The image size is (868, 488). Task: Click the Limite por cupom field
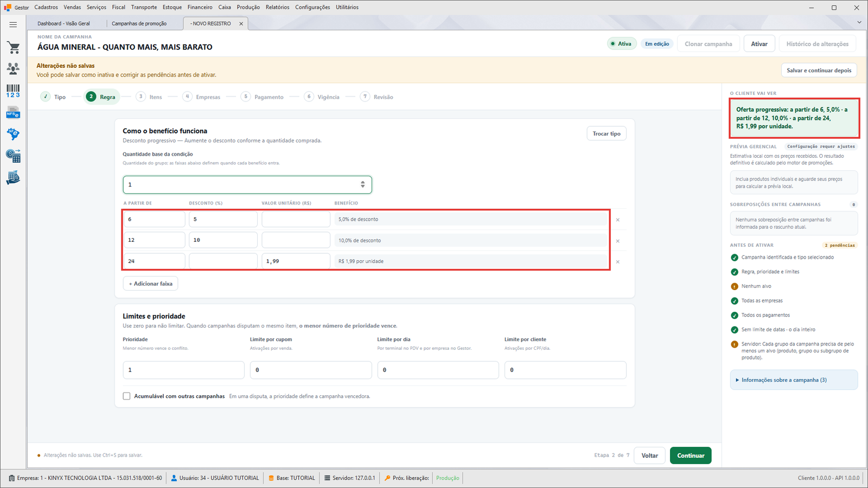[x=311, y=370]
